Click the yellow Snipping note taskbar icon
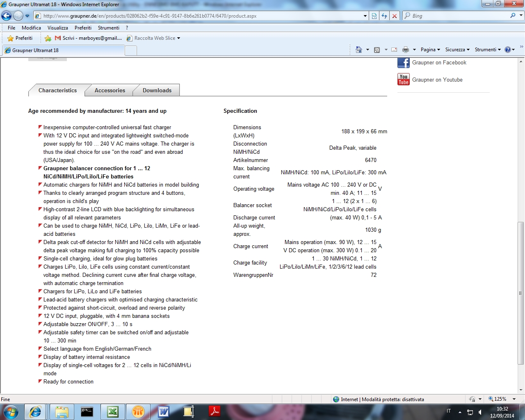This screenshot has width=525, height=420. pos(189,412)
